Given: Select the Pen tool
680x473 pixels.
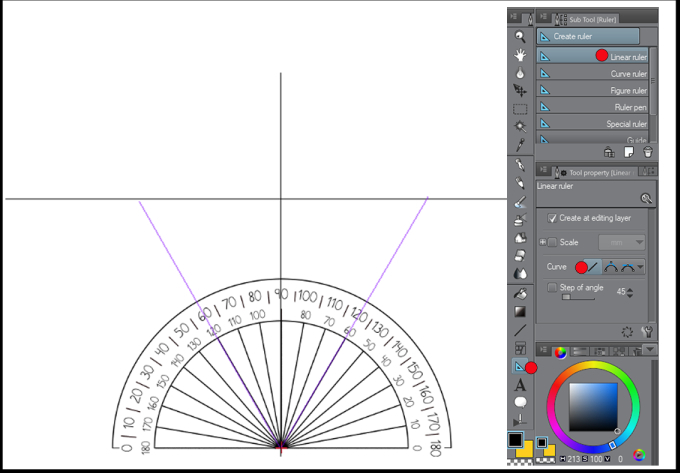Looking at the screenshot, I should [x=520, y=165].
